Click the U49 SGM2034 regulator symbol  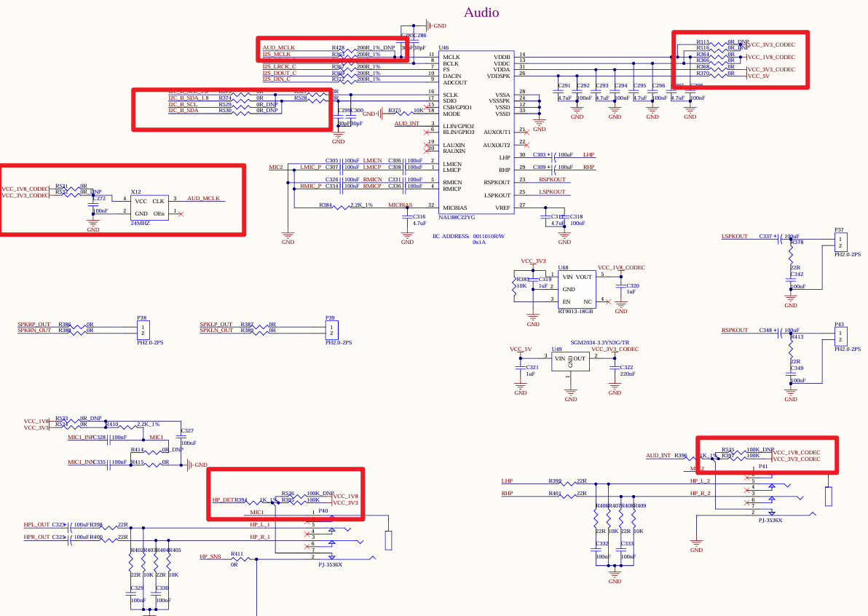pos(569,363)
